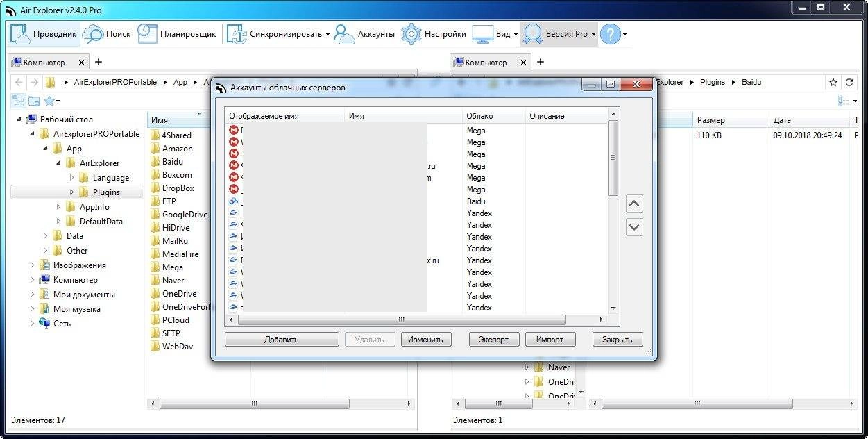This screenshot has height=439, width=868.
Task: Switch to the right Компьютер tab
Action: pyautogui.click(x=486, y=63)
